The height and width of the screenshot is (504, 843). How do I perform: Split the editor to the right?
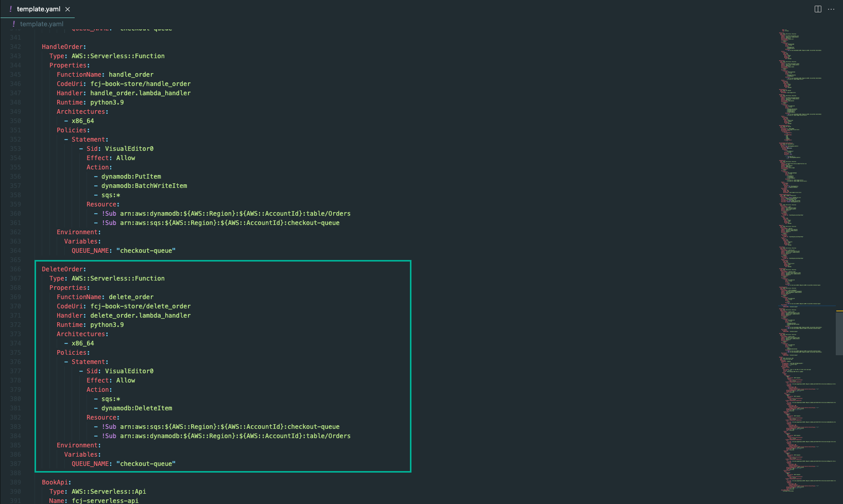coord(818,9)
